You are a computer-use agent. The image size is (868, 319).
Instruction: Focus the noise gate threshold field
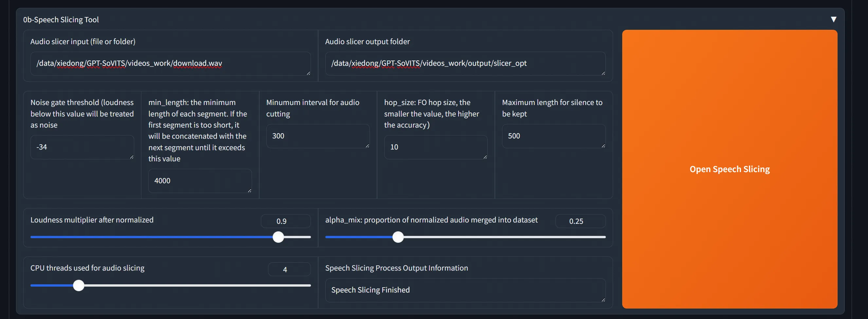pos(82,147)
